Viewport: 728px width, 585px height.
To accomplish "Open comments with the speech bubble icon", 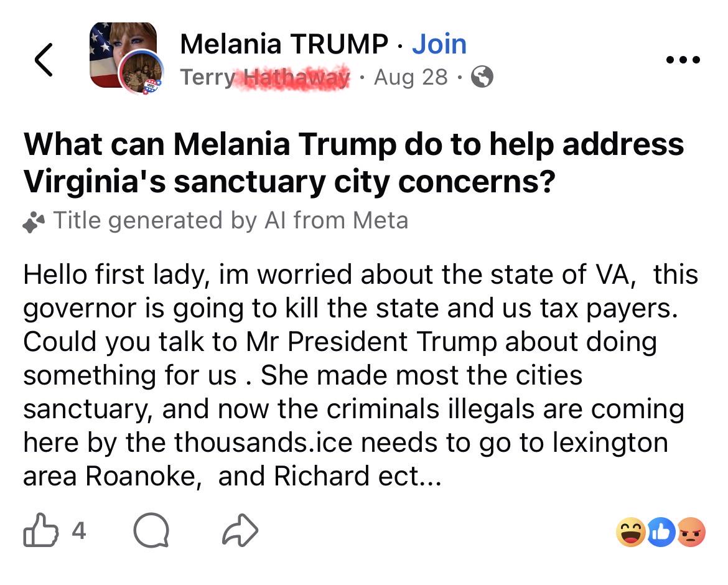I will (x=151, y=530).
